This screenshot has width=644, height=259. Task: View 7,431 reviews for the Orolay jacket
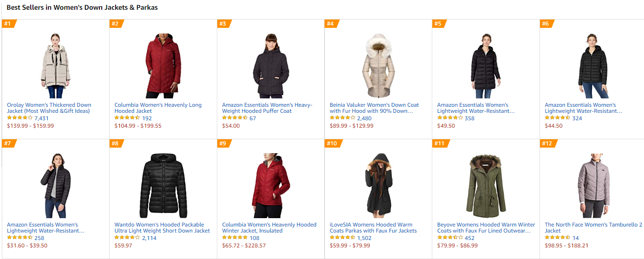click(41, 118)
